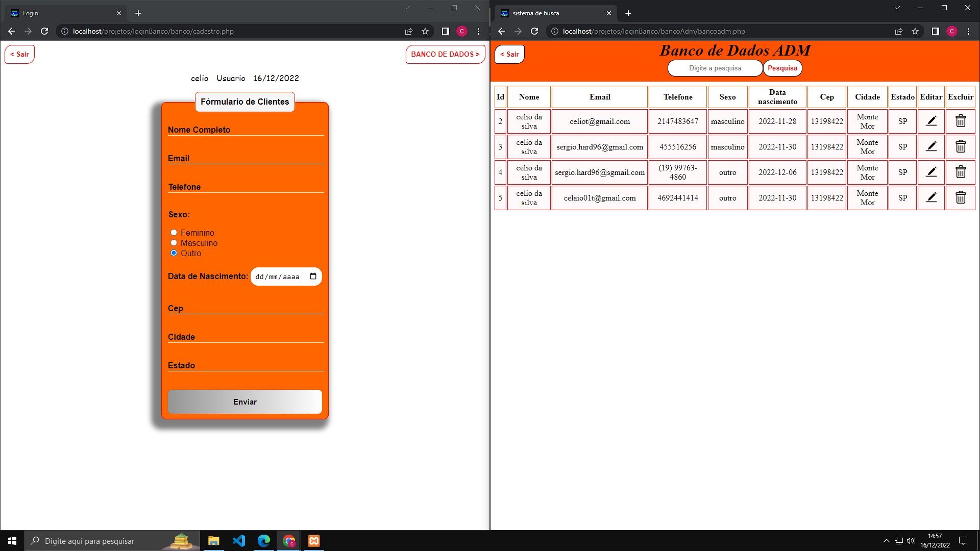Open side panel in left browser window
Image resolution: width=980 pixels, height=551 pixels.
pyautogui.click(x=445, y=31)
